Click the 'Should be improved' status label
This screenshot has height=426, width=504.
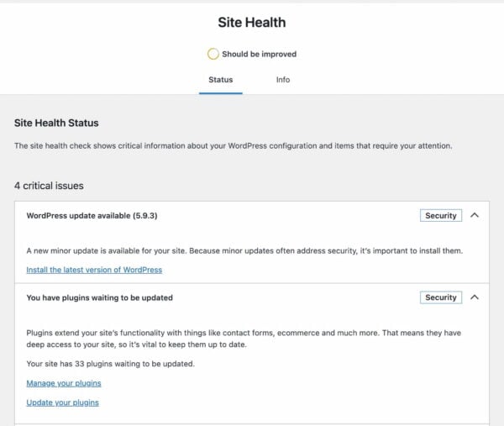[259, 54]
